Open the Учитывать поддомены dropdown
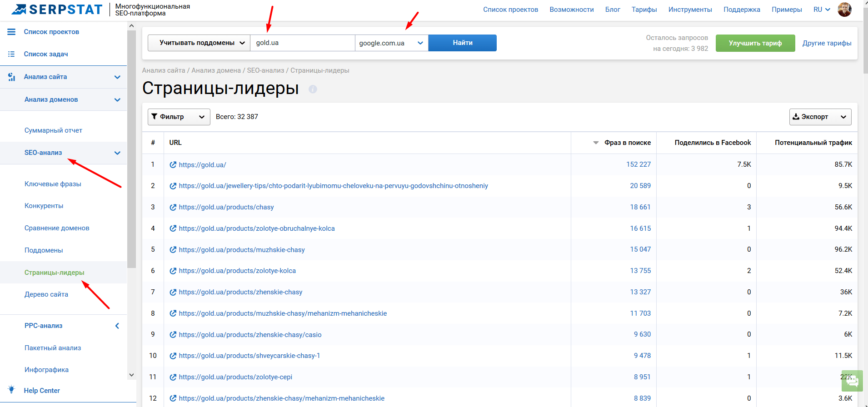This screenshot has width=868, height=407. [199, 43]
